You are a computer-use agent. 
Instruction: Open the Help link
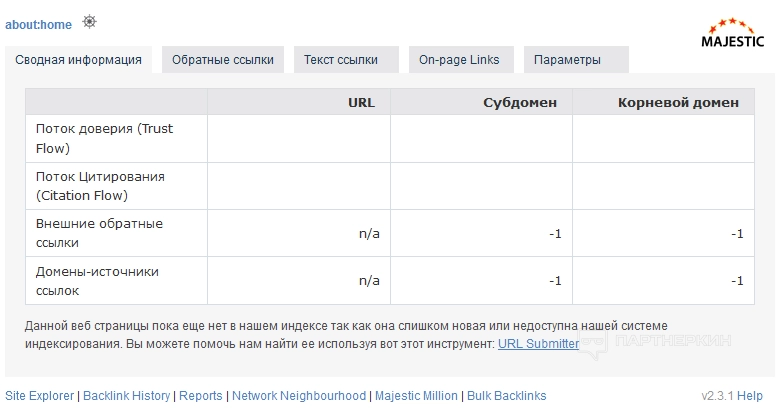click(750, 396)
